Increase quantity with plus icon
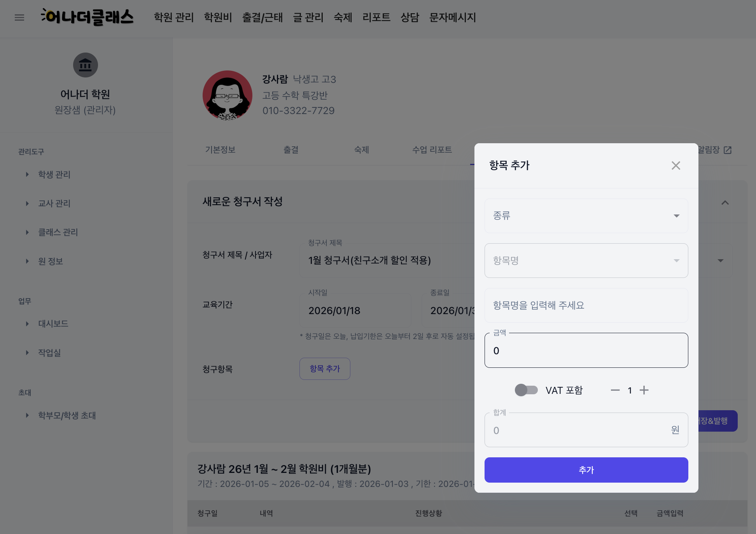The height and width of the screenshot is (534, 756). coord(644,390)
